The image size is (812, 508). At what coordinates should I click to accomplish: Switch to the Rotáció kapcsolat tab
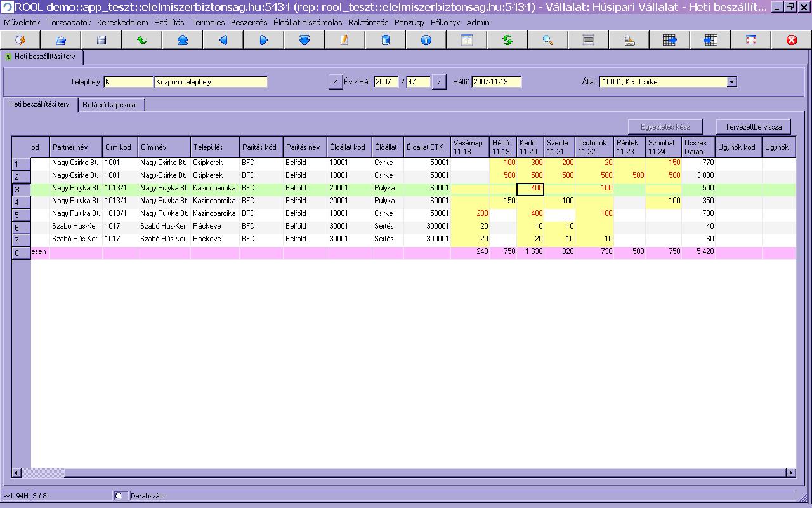110,105
